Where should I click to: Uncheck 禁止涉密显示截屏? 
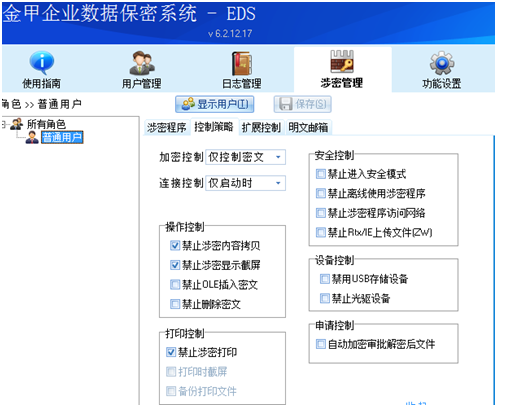[x=175, y=265]
